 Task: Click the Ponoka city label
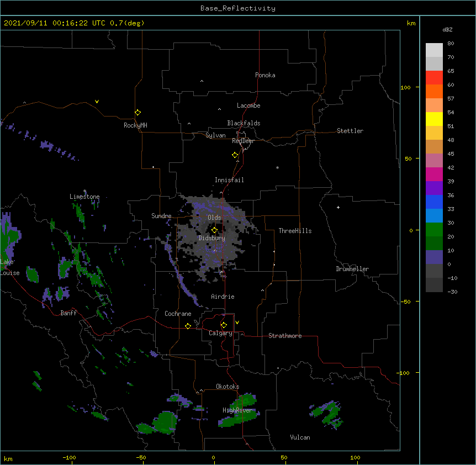265,75
